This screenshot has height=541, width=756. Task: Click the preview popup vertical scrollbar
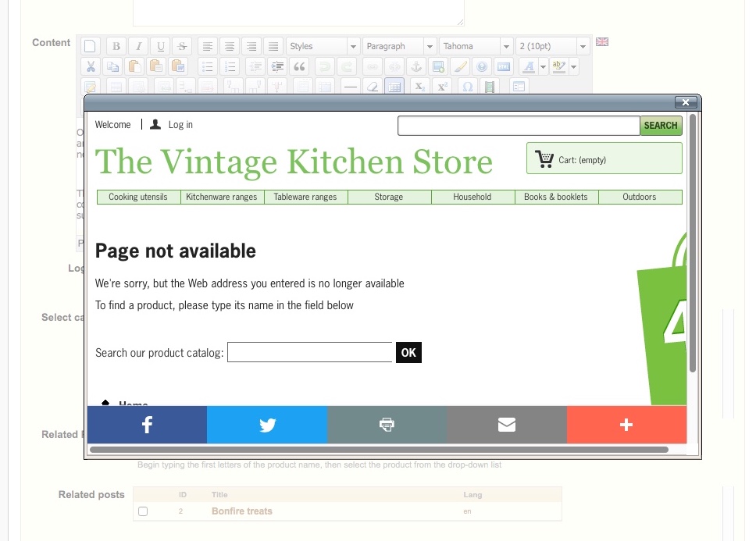click(693, 244)
